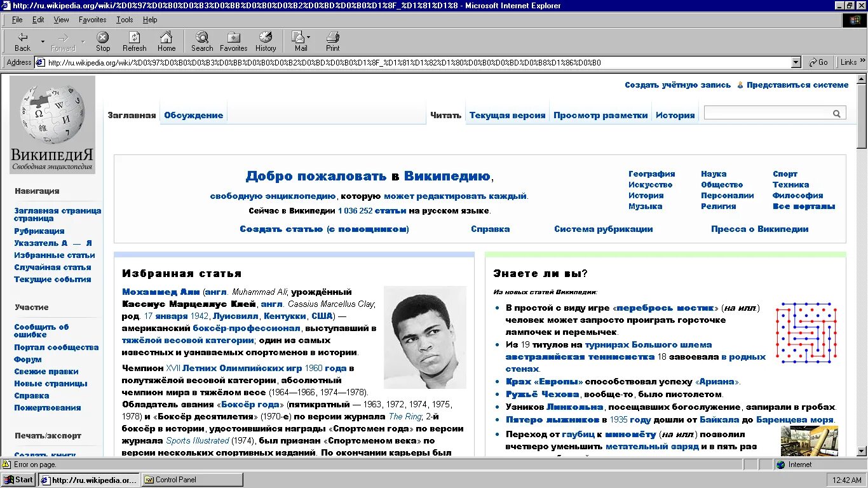Click the Sports Illustrated link
Image resolution: width=868 pixels, height=488 pixels.
[x=198, y=440]
